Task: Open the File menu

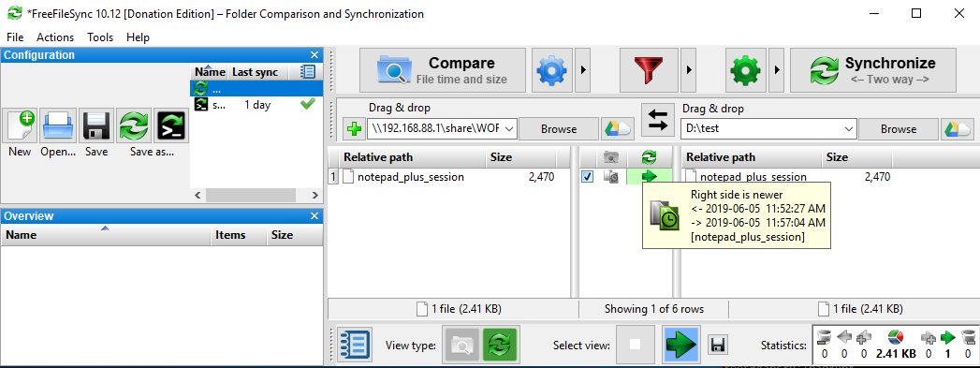Action: click(15, 37)
